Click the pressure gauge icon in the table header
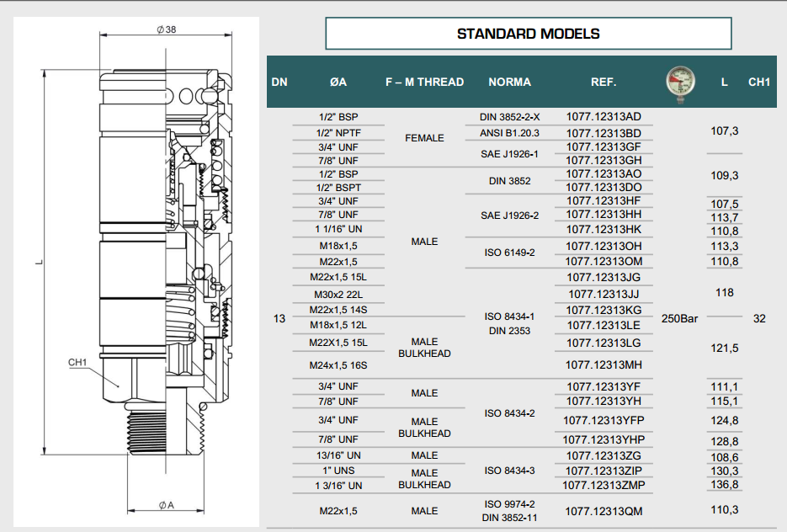The height and width of the screenshot is (532, 787). tap(679, 82)
